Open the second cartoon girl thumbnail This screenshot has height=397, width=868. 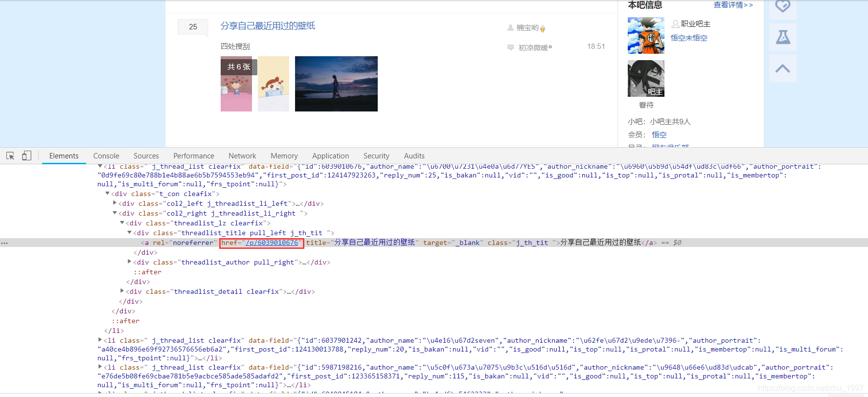274,84
